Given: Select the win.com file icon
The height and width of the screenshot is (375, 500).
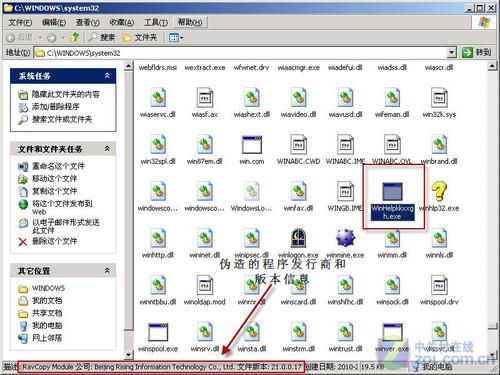Looking at the screenshot, I should click(252, 144).
